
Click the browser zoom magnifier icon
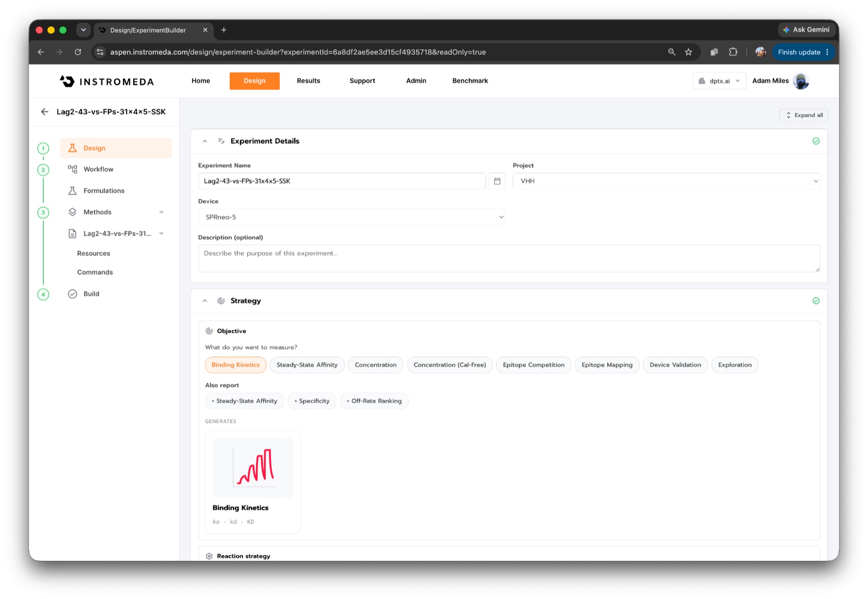671,52
